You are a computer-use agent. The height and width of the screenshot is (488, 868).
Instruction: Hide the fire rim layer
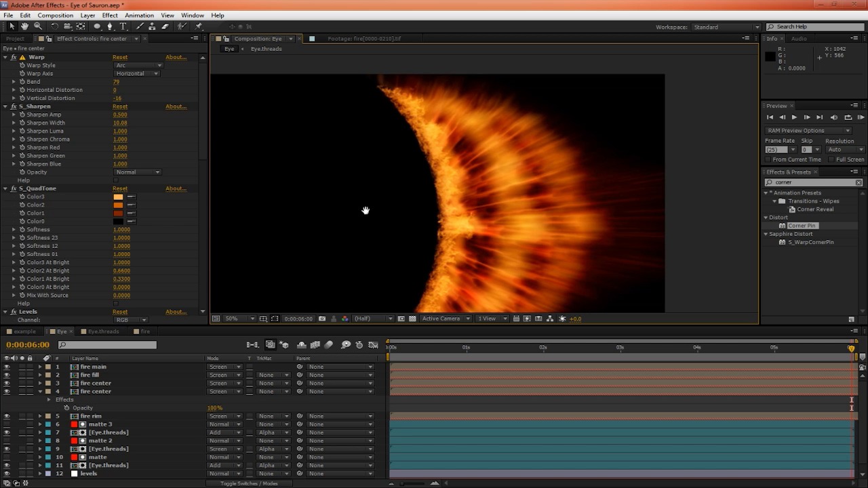[7, 416]
